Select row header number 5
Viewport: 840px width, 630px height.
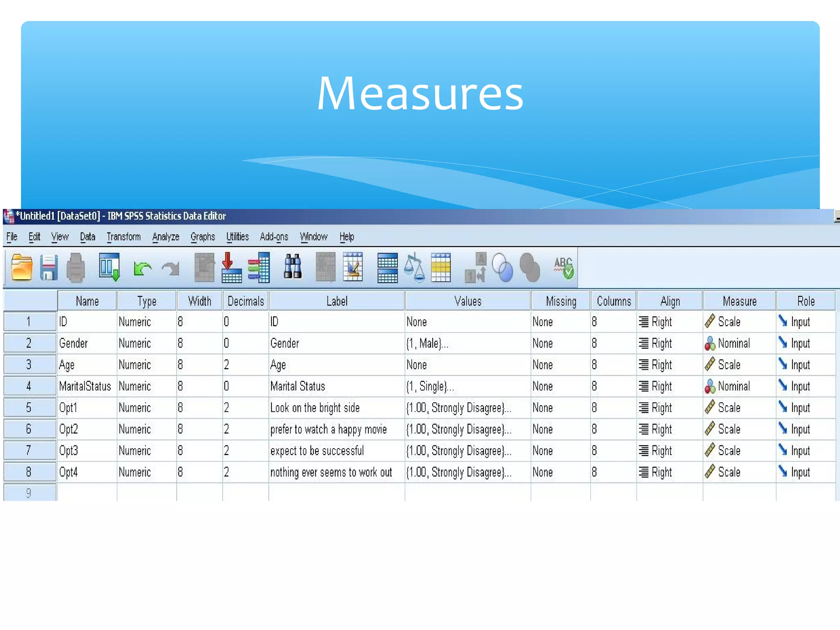coord(30,407)
